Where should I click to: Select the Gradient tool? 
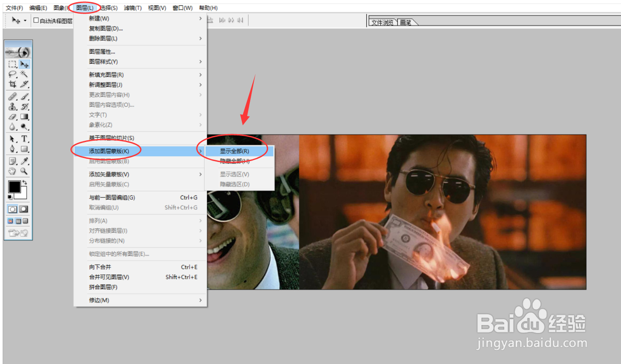tap(24, 116)
